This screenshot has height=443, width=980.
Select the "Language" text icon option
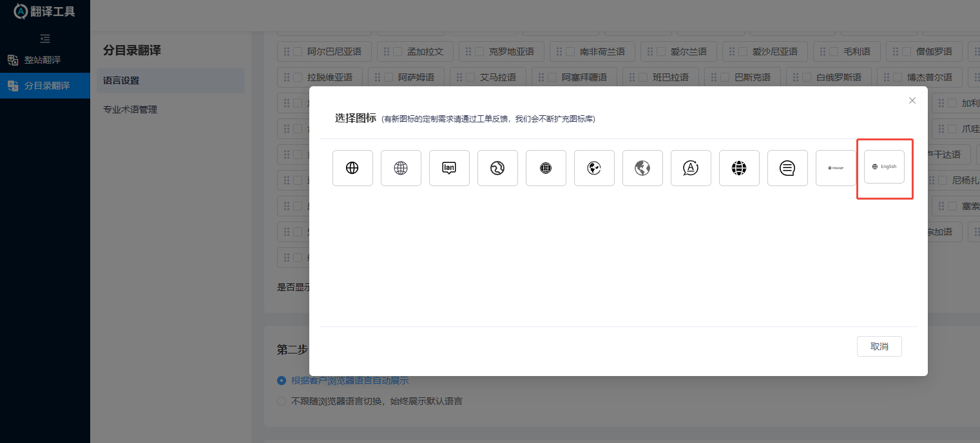(836, 167)
